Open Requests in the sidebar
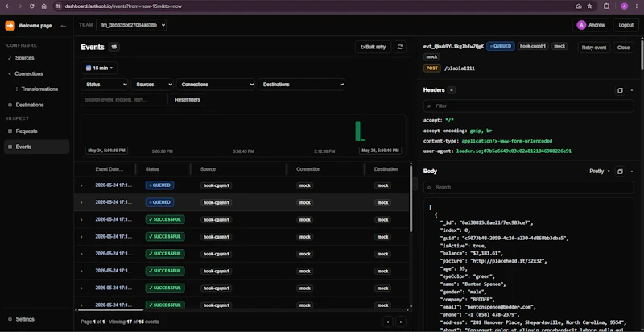 (x=27, y=131)
